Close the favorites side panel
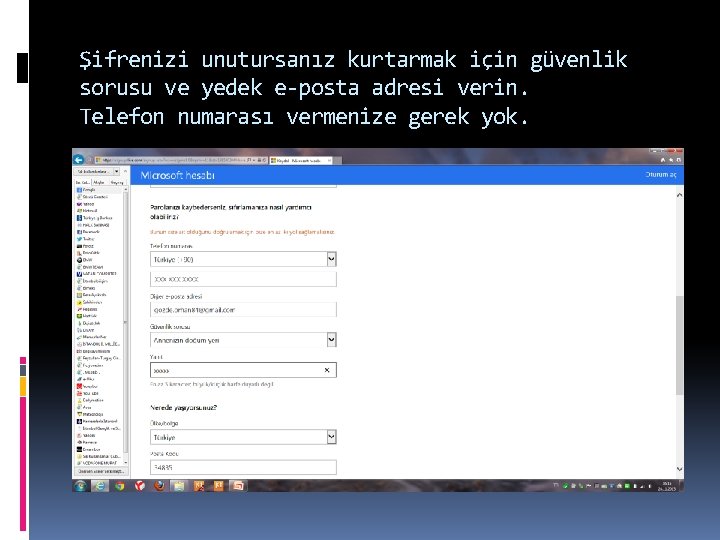Screen dimensions: 720x540 point(125,171)
